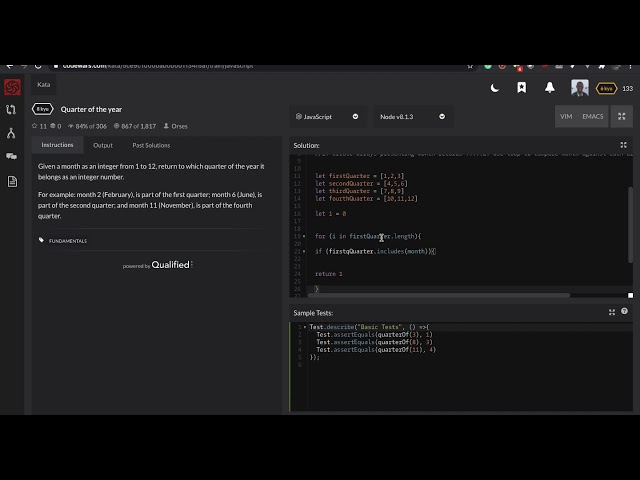Click the browser address bar URL

(158, 66)
